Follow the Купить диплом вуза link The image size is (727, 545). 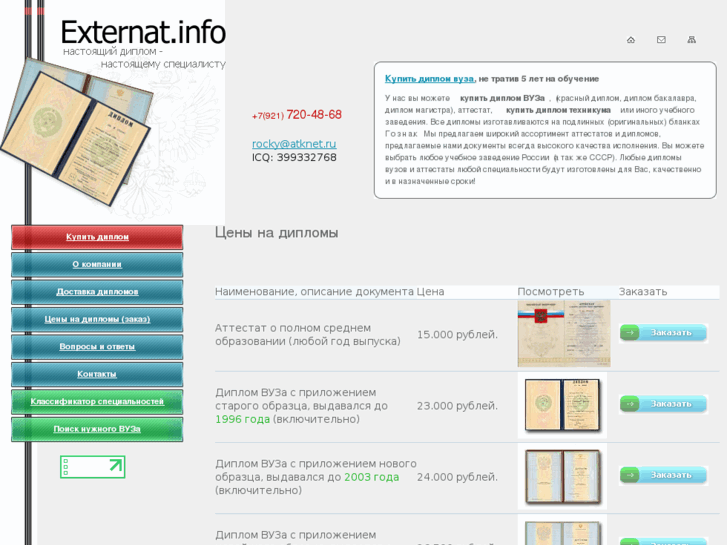pyautogui.click(x=429, y=79)
